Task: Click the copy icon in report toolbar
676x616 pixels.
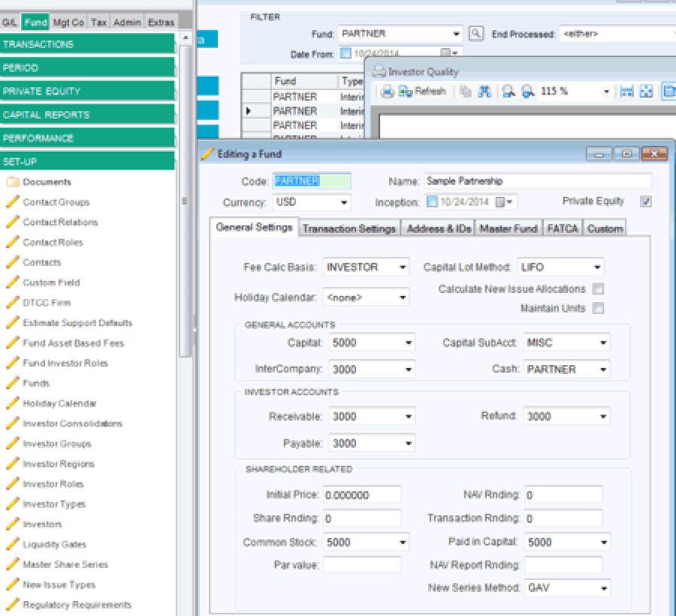Action: point(465,92)
